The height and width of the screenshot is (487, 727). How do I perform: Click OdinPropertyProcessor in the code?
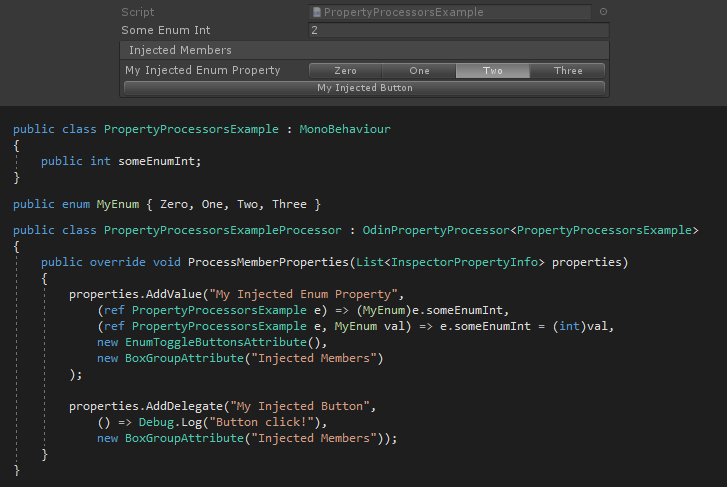point(436,231)
